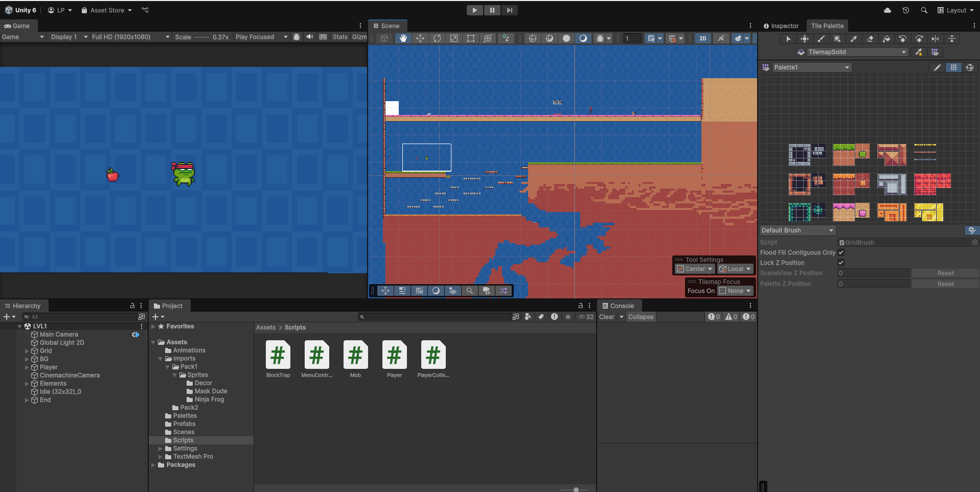Select the Scripts folder in Project tree
Screen dimensions: 980x492
(183, 440)
